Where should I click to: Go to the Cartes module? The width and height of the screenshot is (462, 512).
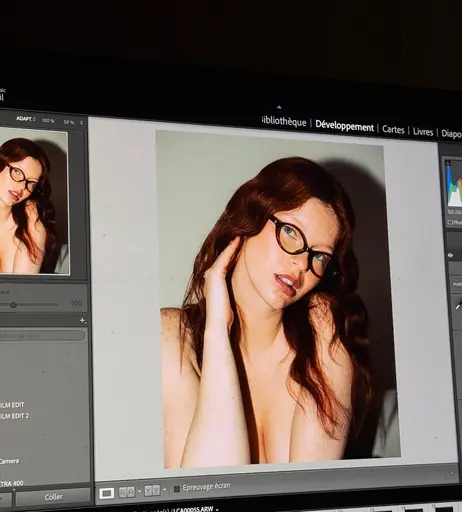[393, 129]
